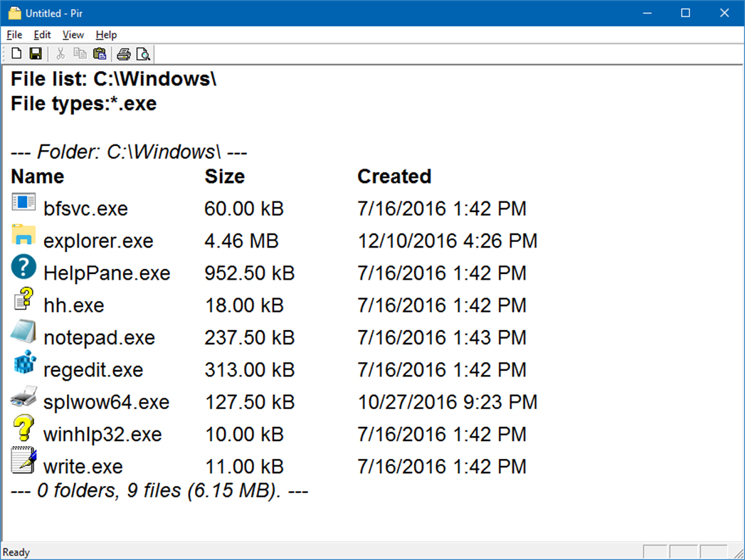Click the explorer.exe folder icon
This screenshot has width=745, height=560.
coord(23,235)
